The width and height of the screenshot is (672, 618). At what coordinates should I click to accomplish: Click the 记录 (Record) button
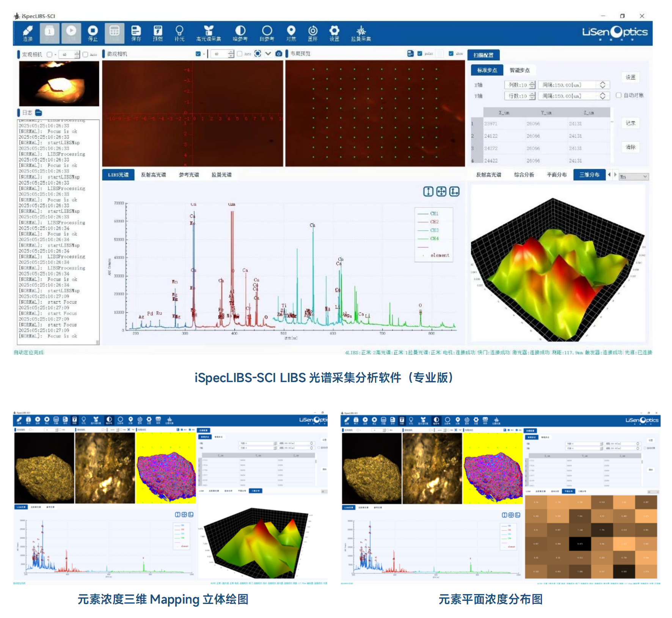630,123
